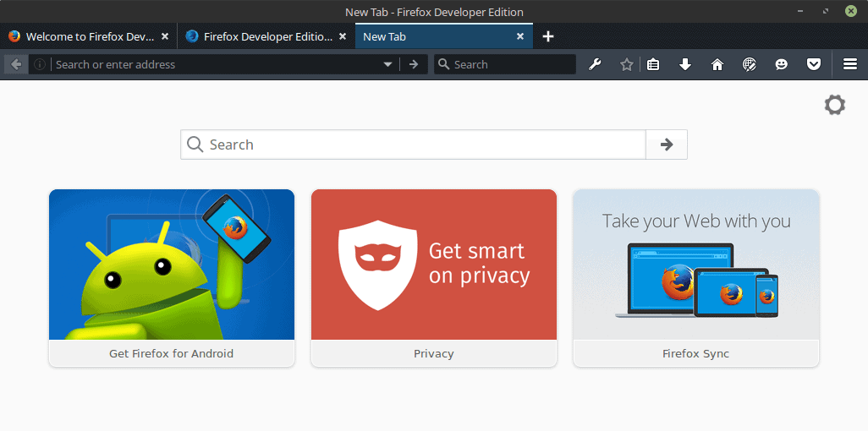868x431 pixels.
Task: Close the New Tab tab
Action: pos(519,36)
